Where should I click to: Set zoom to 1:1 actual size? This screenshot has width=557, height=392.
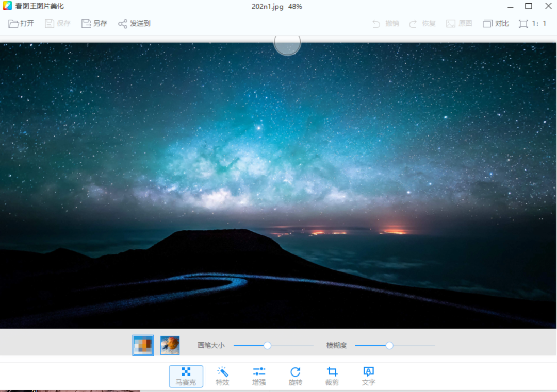tap(532, 23)
